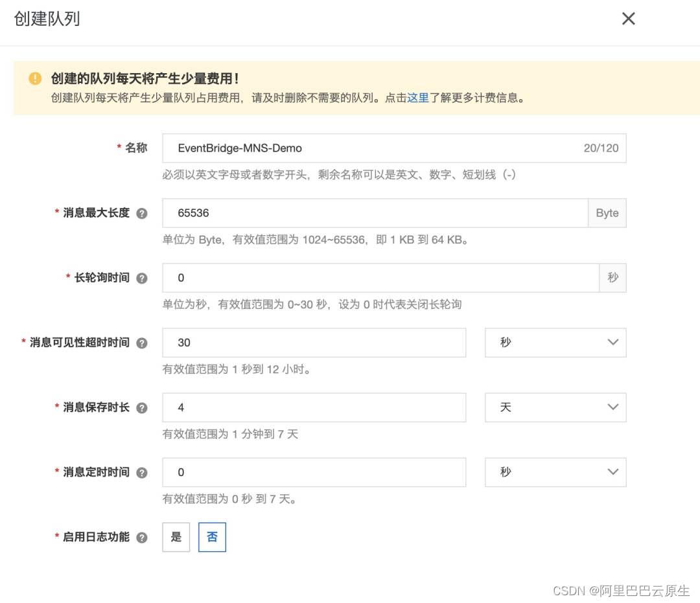The image size is (700, 603).
Task: Open the 这里 billing information link
Action: (x=418, y=98)
